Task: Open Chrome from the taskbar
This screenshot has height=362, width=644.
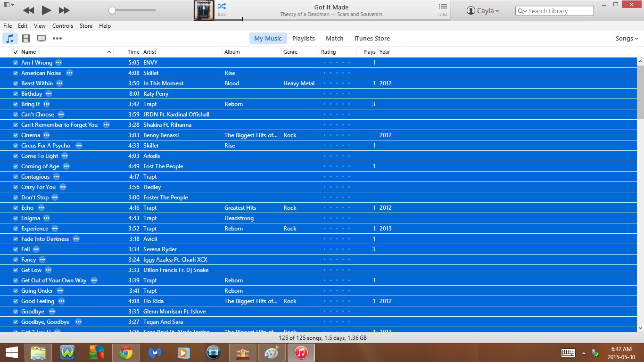Action: click(125, 353)
